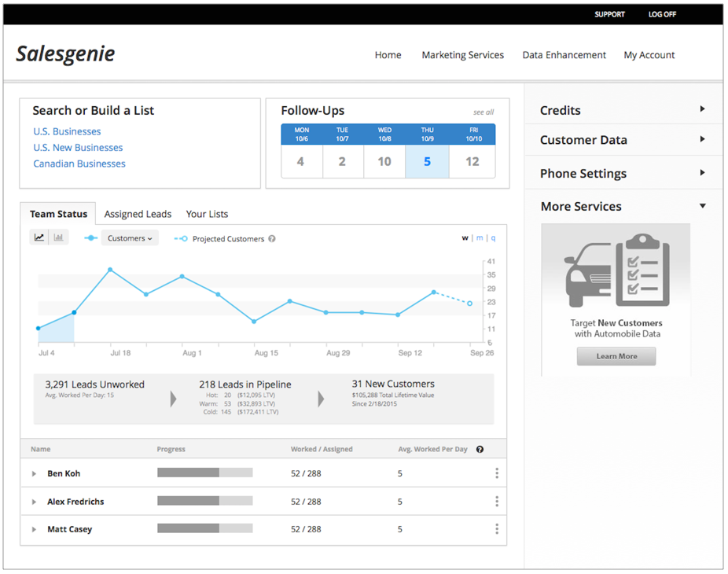This screenshot has height=574, width=728.
Task: Click Ben Koh name
Action: (64, 473)
